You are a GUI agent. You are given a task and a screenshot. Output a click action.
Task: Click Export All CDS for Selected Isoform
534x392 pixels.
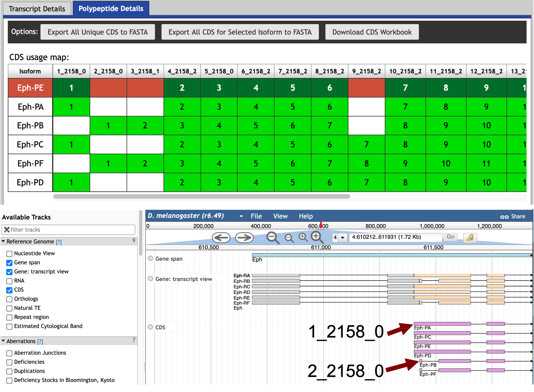click(240, 32)
